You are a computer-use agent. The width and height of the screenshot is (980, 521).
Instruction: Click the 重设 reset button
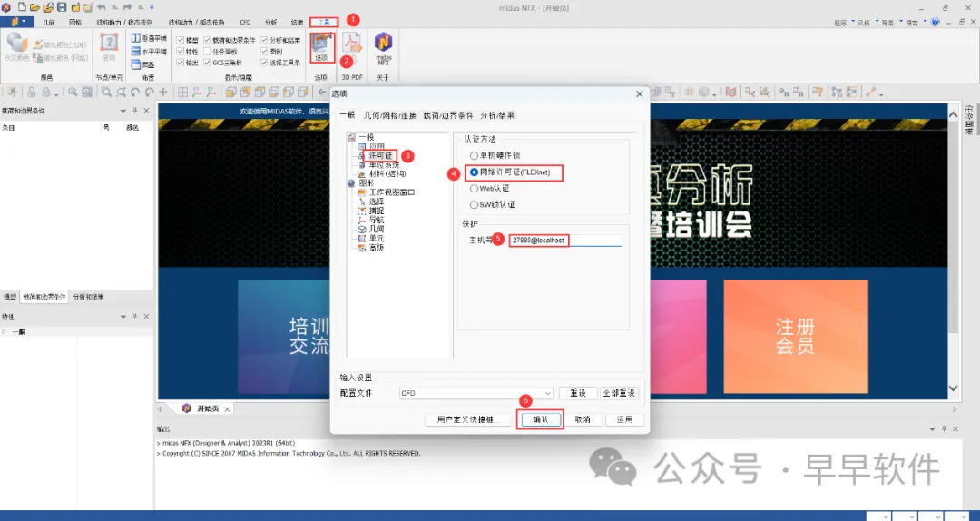(578, 393)
